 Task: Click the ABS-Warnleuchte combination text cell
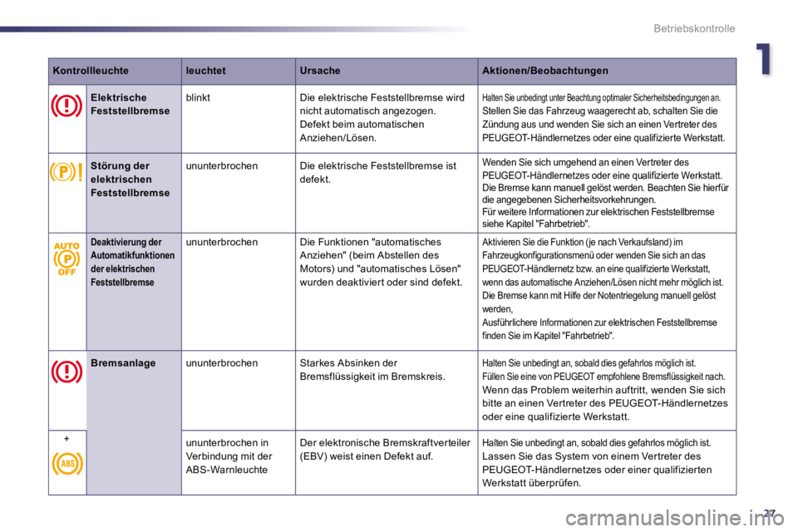pyautogui.click(x=229, y=456)
